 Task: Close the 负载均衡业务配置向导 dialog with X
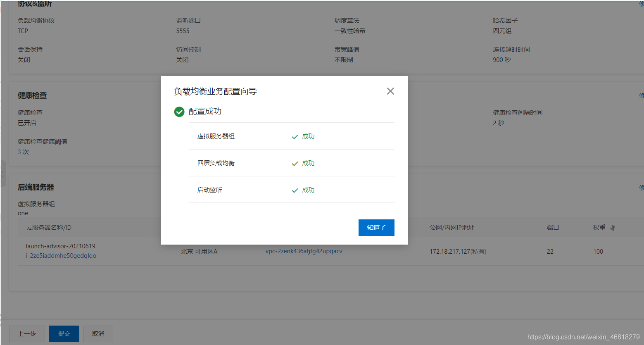[390, 91]
